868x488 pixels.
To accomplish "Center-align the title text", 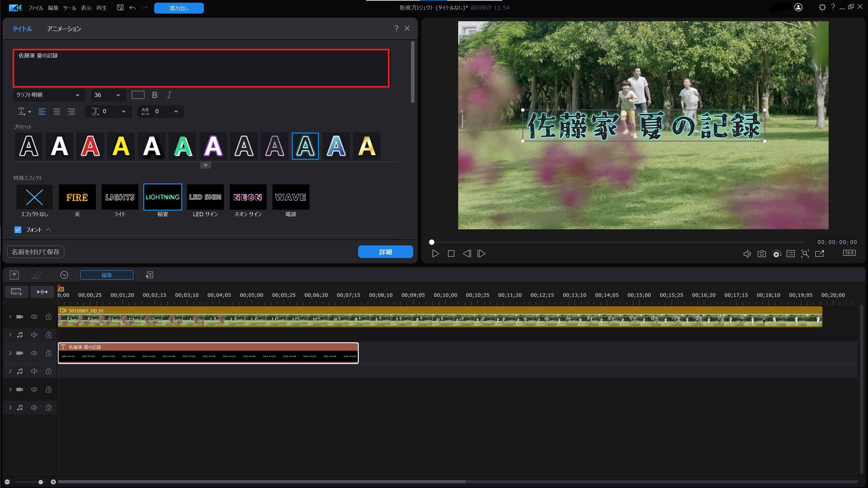I will tap(57, 111).
